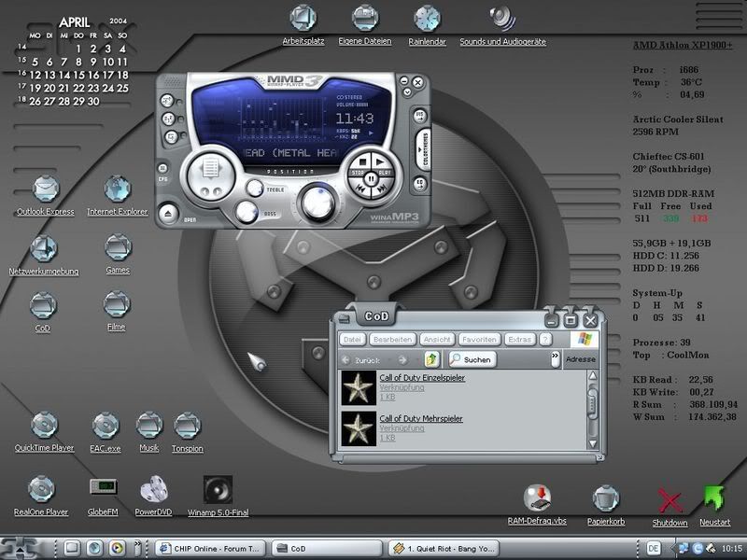The height and width of the screenshot is (560, 747).
Task: Expand the Colorthemes drawer in Winamp
Action: point(423,149)
